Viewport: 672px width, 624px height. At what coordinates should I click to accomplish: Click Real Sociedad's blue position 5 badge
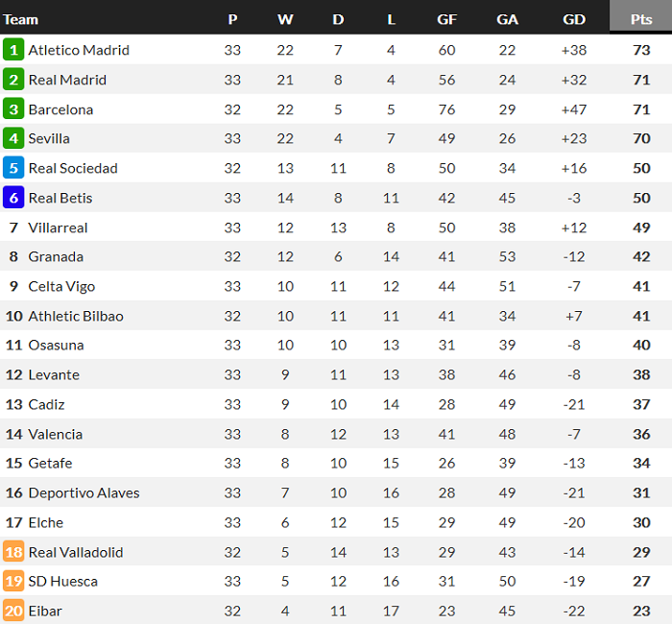tap(13, 168)
